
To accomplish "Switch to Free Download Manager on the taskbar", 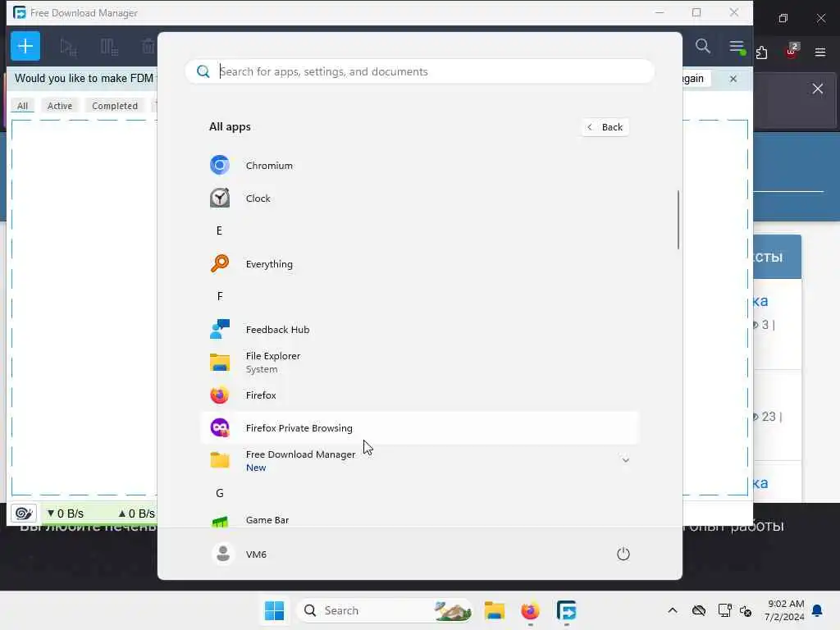I will click(x=566, y=610).
